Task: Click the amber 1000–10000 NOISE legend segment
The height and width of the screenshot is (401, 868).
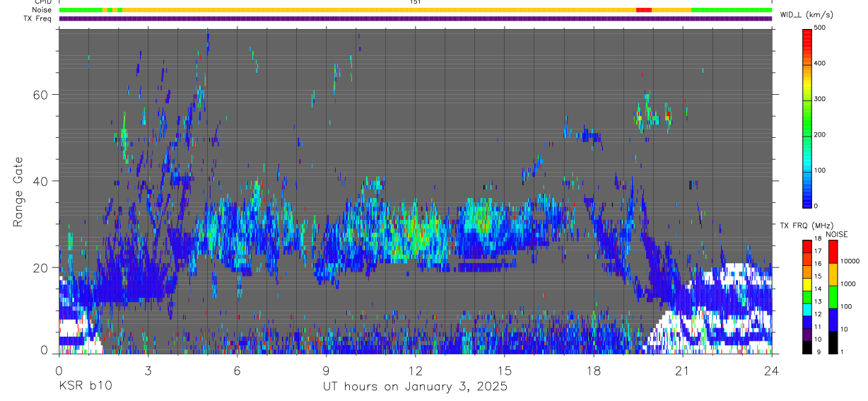Action: (x=833, y=274)
